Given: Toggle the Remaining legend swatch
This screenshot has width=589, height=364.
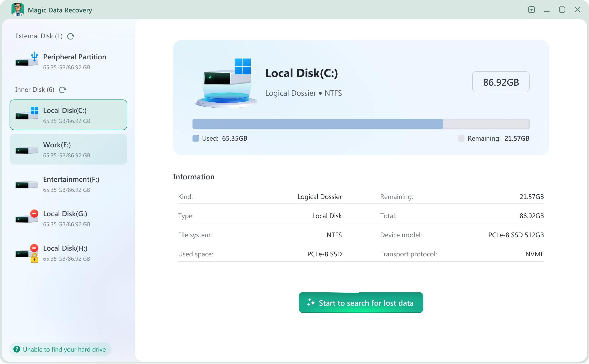Looking at the screenshot, I should [461, 138].
